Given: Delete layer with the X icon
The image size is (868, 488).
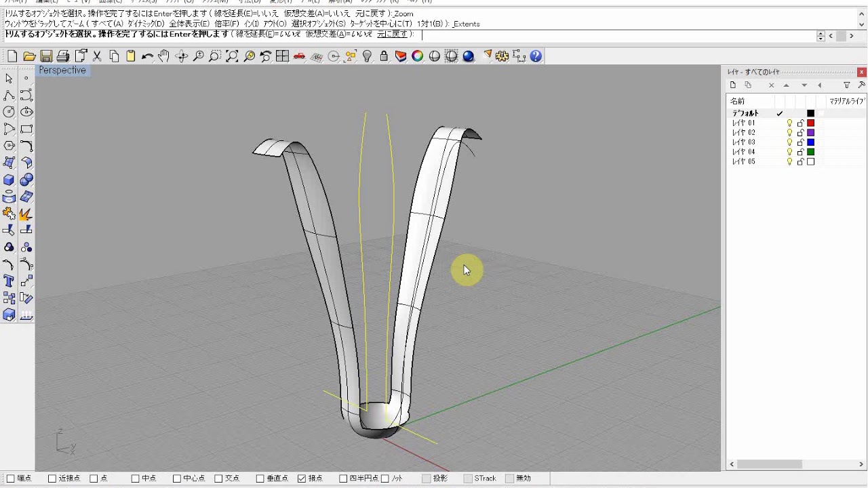Looking at the screenshot, I should pos(771,85).
